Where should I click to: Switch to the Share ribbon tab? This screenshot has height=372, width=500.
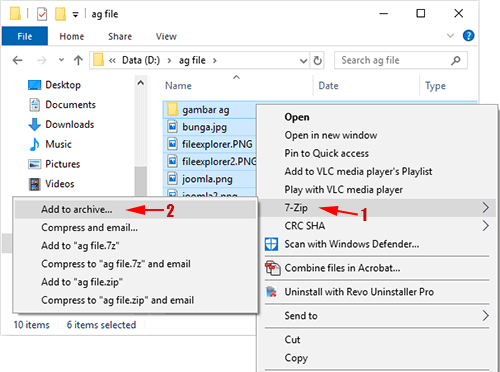pos(120,36)
